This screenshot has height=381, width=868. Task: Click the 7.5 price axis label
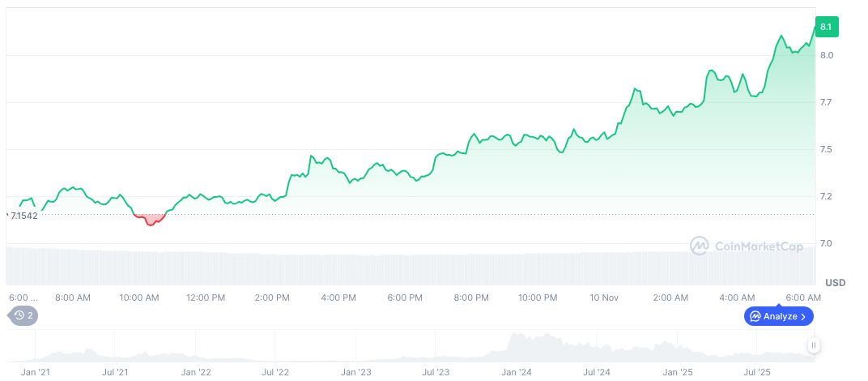click(826, 149)
